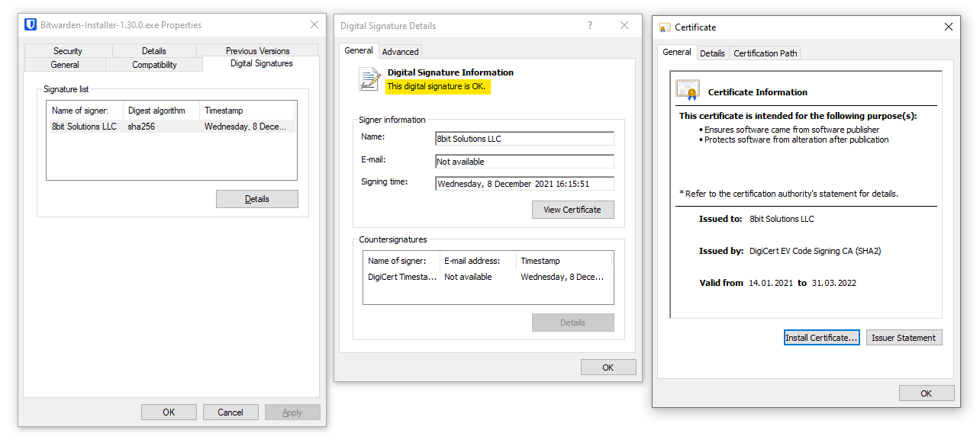This screenshot has height=443, width=980.
Task: Click the valid-from date 14.01.2021
Action: (771, 283)
